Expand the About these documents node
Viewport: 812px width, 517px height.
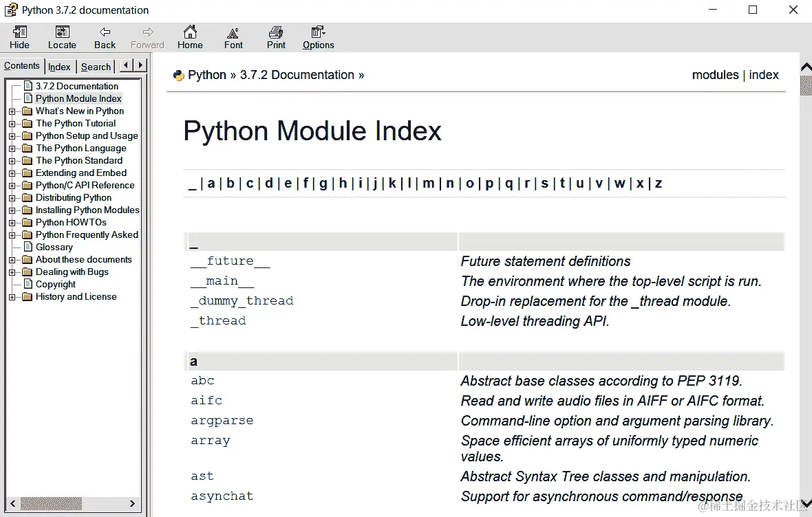point(12,260)
